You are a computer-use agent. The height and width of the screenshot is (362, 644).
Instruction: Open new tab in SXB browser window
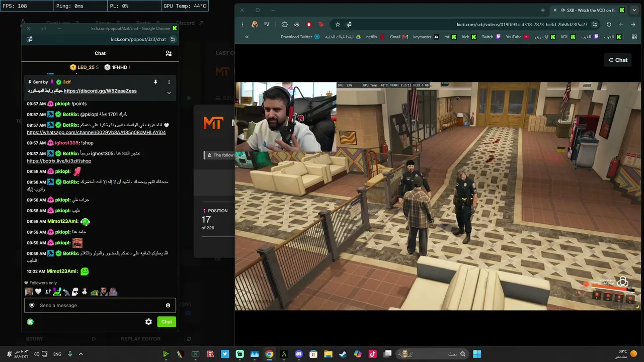(543, 10)
